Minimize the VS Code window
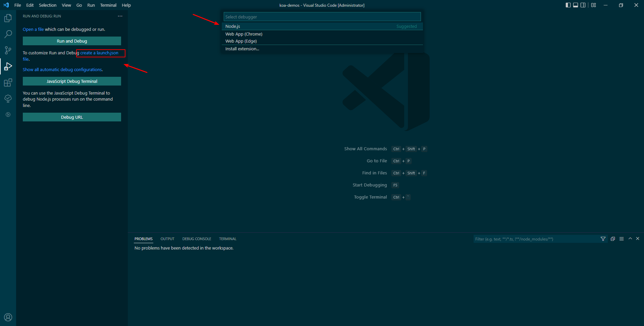644x326 pixels. click(605, 5)
